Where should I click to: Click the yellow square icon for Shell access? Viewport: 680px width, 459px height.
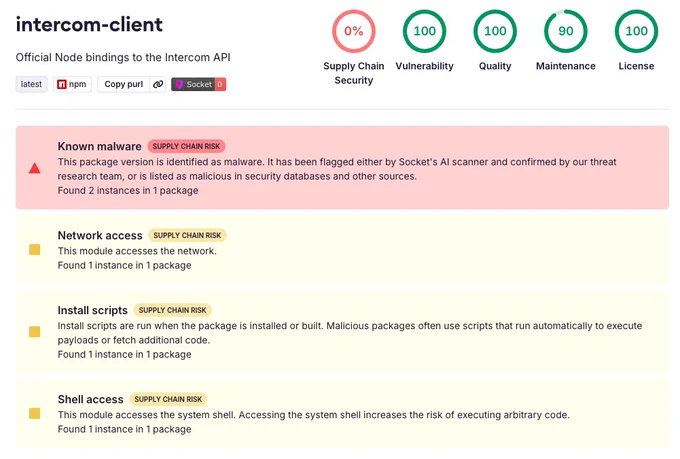[35, 413]
